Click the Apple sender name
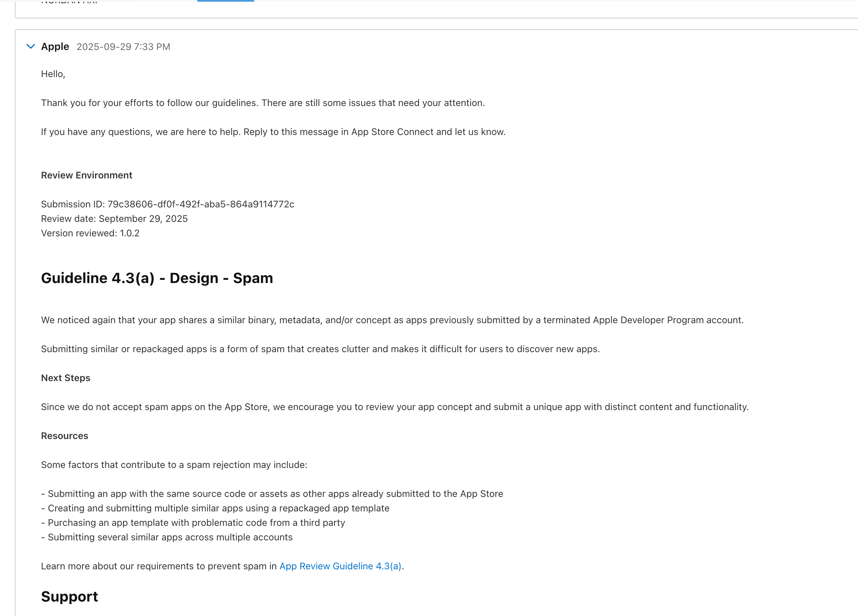The height and width of the screenshot is (616, 858). [x=55, y=47]
